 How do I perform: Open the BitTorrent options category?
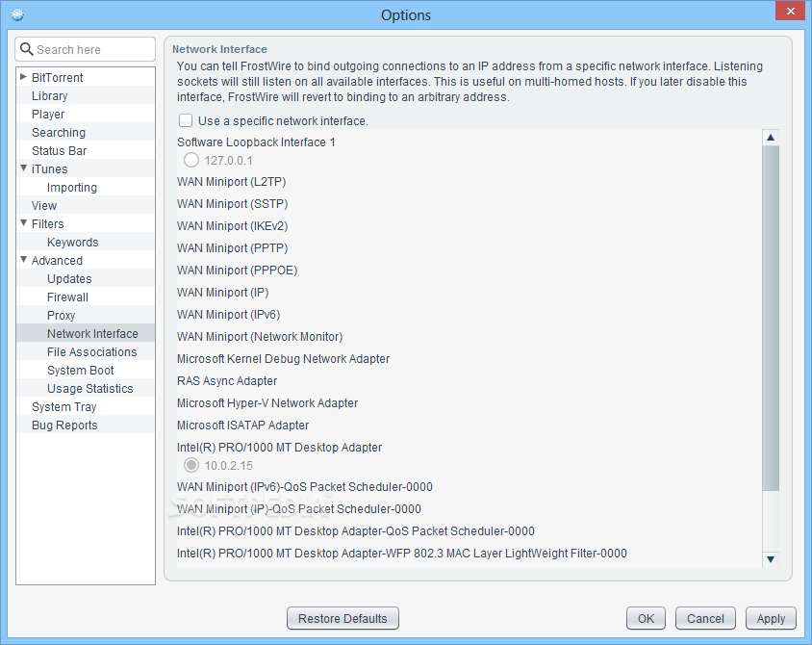pos(57,78)
